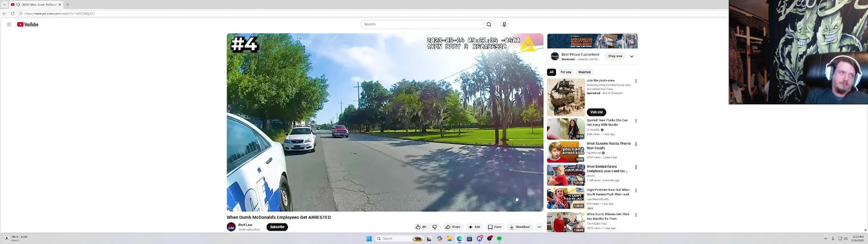This screenshot has width=868, height=244.
Task: Open the pirate ship ad thumbnail
Action: 566,97
